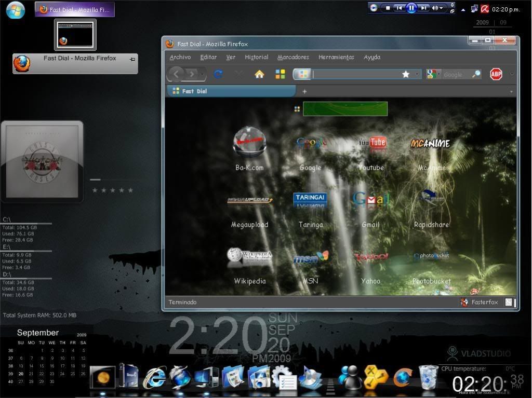Launch Messenger buddy icon in the dock

point(350,377)
